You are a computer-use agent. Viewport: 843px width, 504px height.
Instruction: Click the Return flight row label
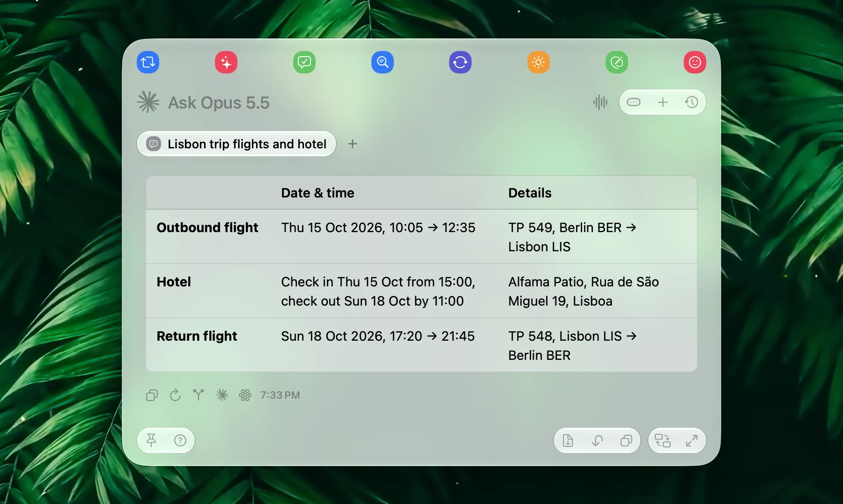197,336
